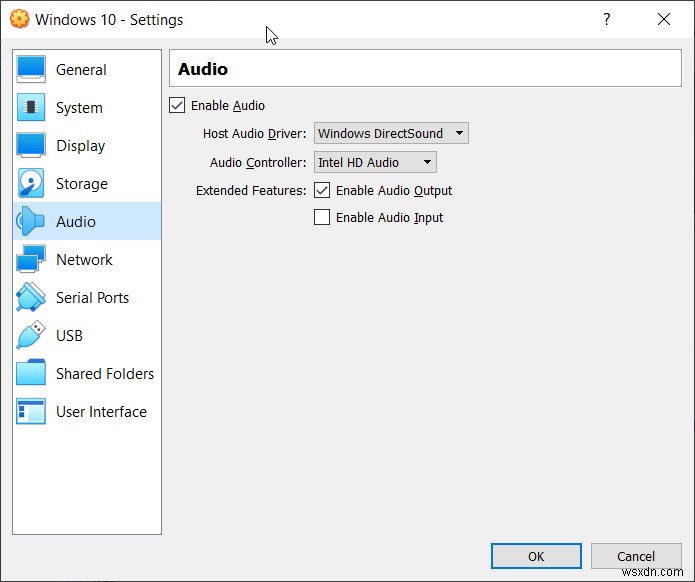This screenshot has height=582, width=695.
Task: Close the Settings dialog window
Action: 664,19
